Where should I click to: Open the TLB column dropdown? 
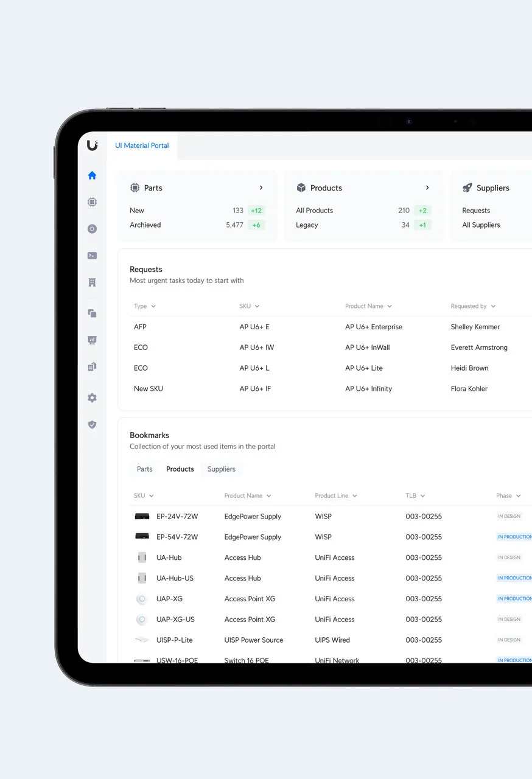tap(415, 495)
